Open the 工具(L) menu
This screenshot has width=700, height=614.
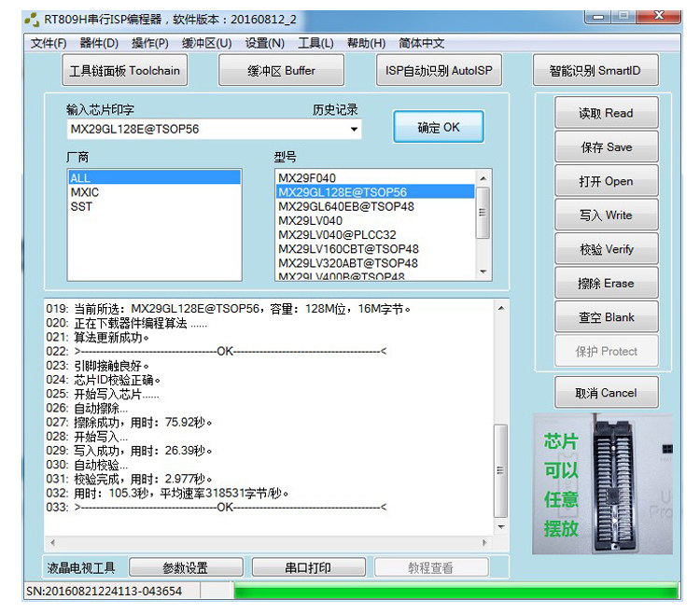point(315,43)
